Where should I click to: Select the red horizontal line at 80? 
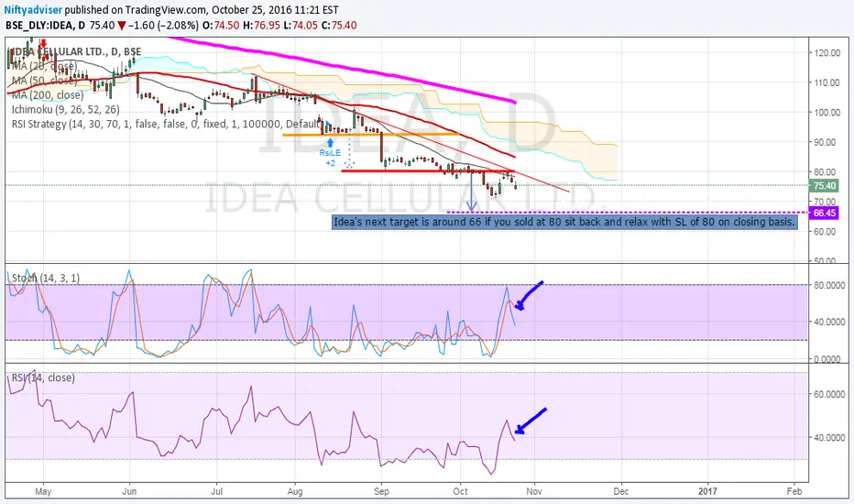pyautogui.click(x=428, y=171)
